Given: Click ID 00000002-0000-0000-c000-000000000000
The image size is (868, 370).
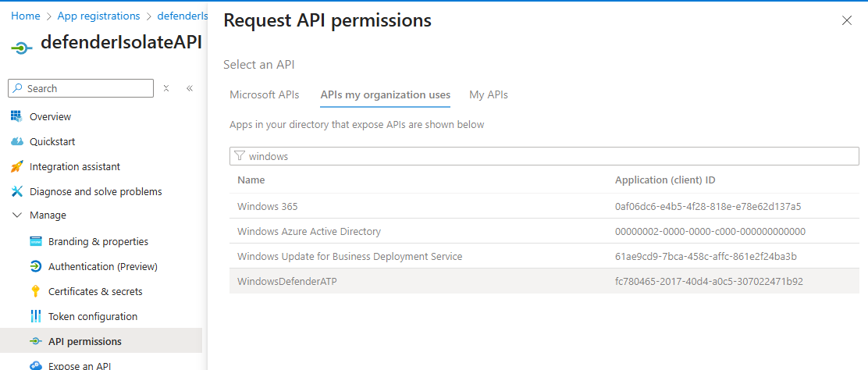Looking at the screenshot, I should [x=710, y=232].
